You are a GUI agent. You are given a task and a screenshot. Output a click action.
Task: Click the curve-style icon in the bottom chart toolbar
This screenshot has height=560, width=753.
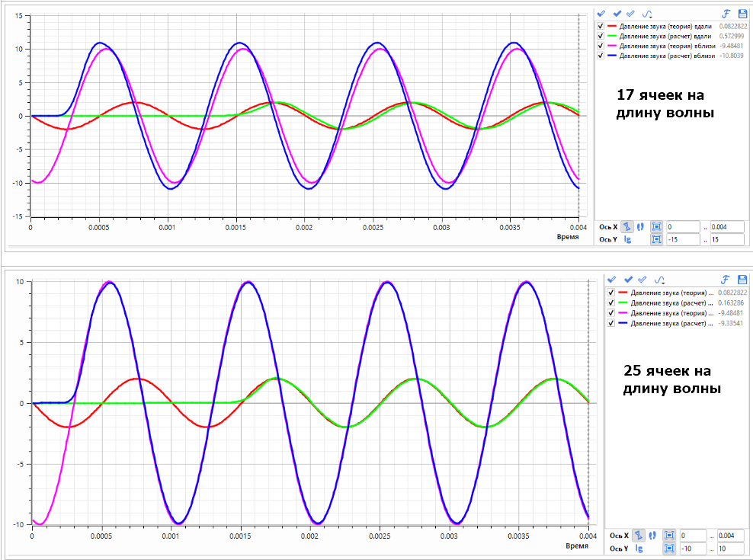click(x=659, y=280)
